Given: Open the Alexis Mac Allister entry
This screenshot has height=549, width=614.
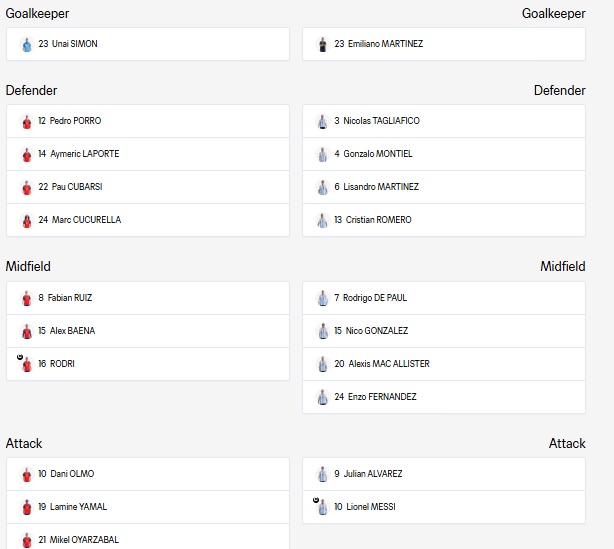Looking at the screenshot, I should pyautogui.click(x=444, y=364).
